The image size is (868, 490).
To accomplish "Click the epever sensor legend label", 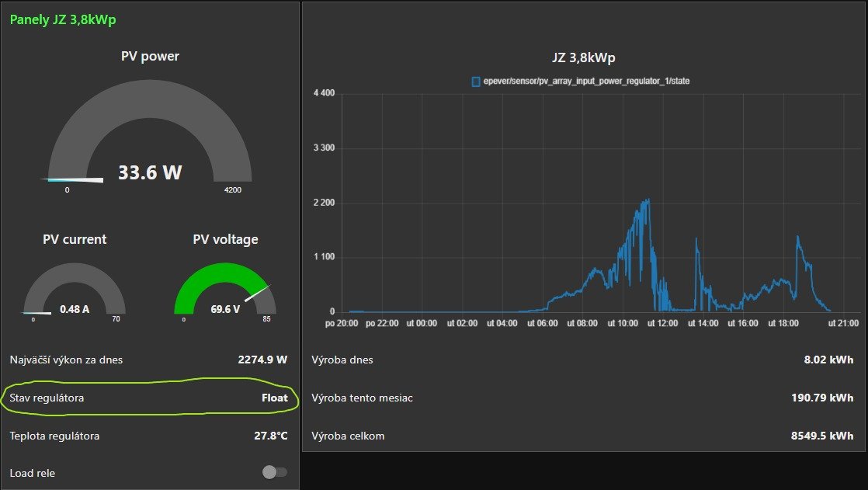I will [x=586, y=81].
